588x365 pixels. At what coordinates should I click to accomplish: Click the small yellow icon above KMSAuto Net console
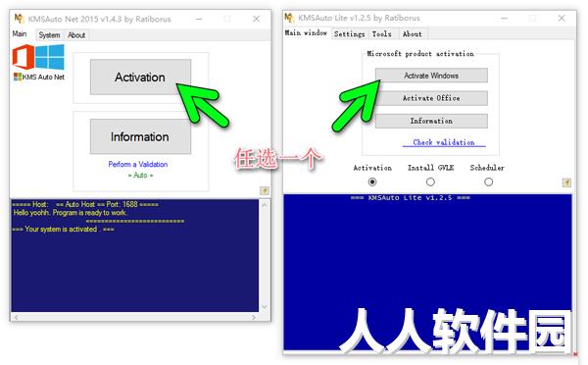[x=265, y=190]
